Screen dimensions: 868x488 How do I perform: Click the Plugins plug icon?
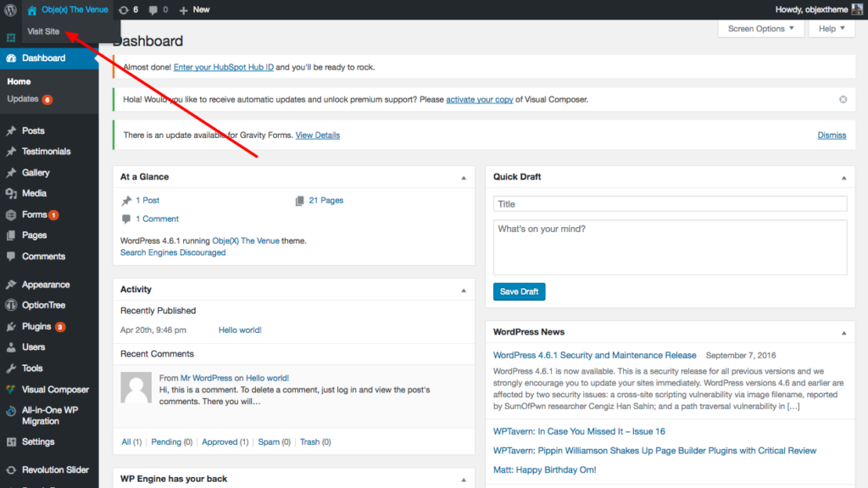click(11, 326)
